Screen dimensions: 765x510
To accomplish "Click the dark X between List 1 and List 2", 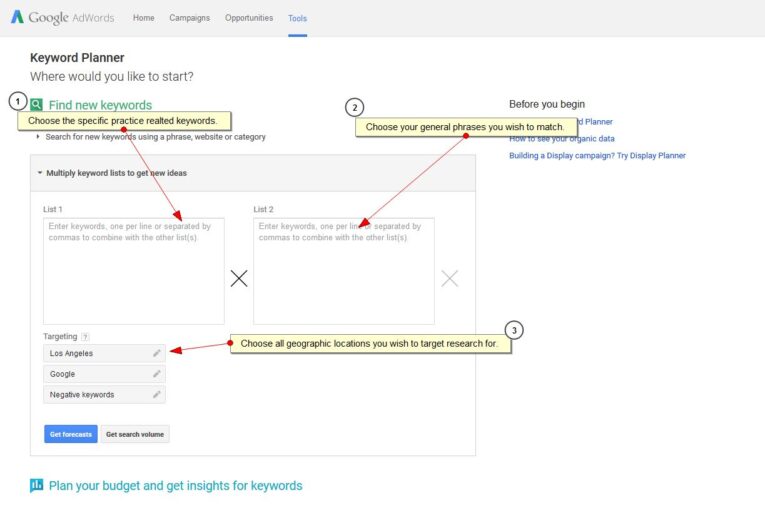I will click(x=239, y=279).
